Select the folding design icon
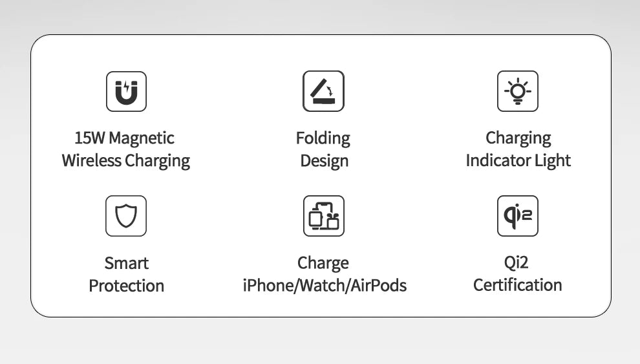 323,91
